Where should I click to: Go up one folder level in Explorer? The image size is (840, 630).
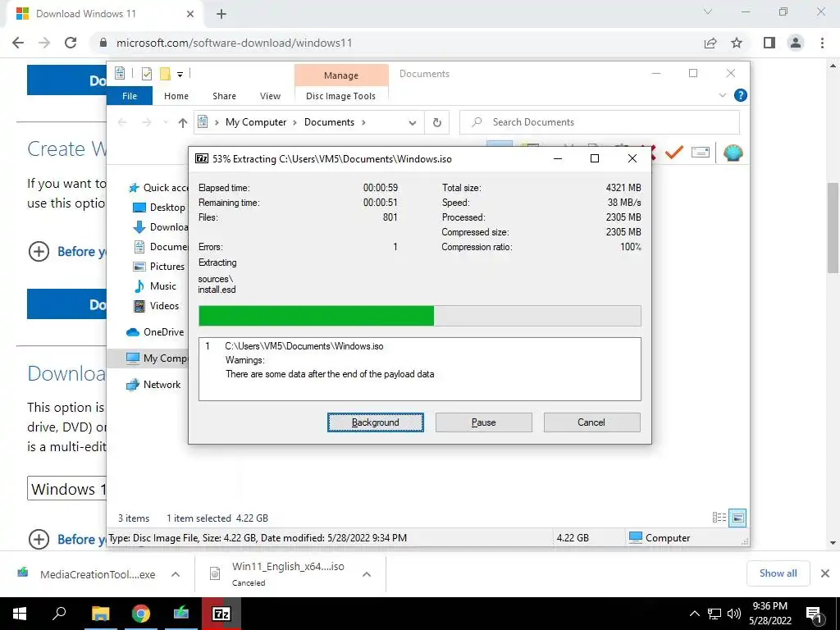pos(183,123)
